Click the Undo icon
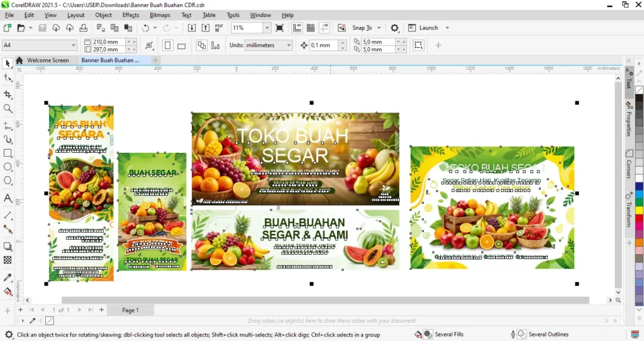Screen dimensions: 644x341 [x=145, y=28]
